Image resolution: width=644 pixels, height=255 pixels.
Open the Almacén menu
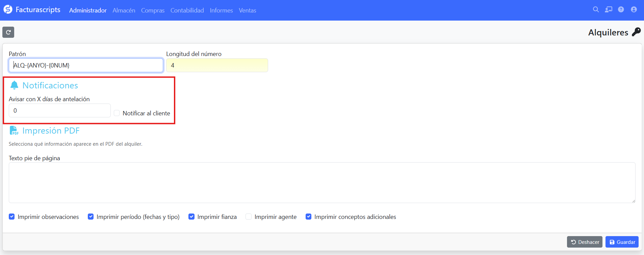tap(124, 10)
